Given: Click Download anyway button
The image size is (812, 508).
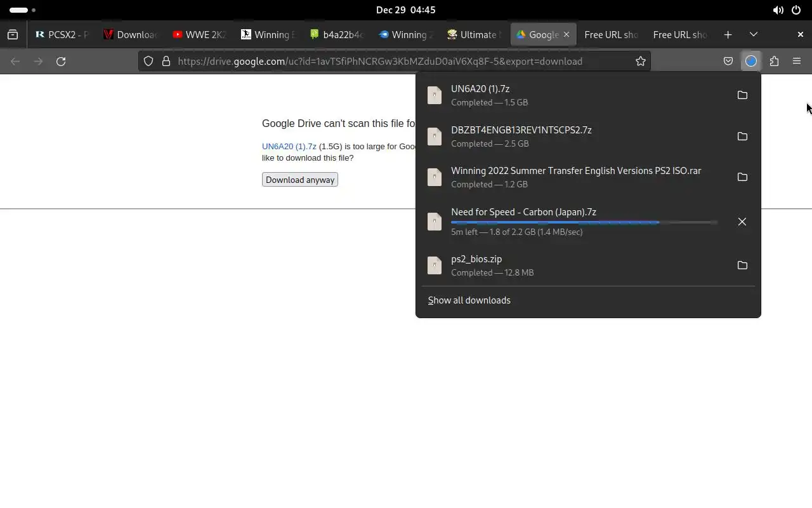Looking at the screenshot, I should pyautogui.click(x=300, y=180).
